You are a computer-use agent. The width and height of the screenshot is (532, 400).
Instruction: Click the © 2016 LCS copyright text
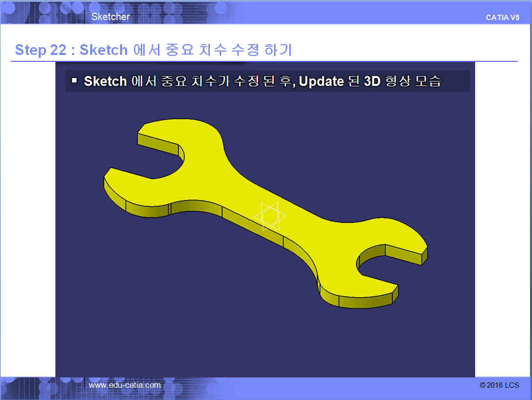point(499,385)
